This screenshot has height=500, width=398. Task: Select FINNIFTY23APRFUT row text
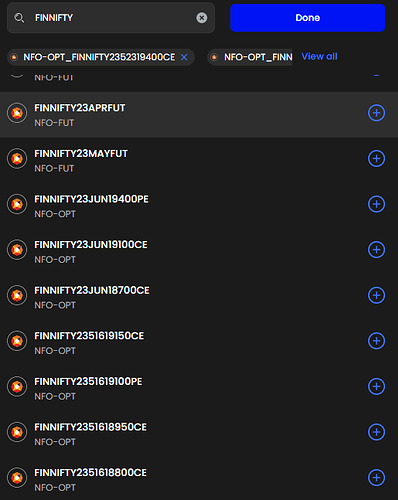pos(80,108)
